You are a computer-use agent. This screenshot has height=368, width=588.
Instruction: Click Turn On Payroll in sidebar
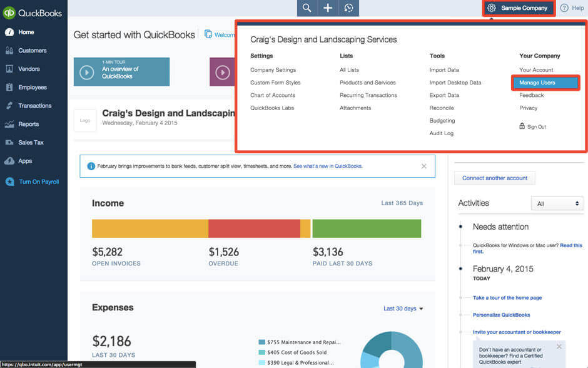pyautogui.click(x=39, y=182)
